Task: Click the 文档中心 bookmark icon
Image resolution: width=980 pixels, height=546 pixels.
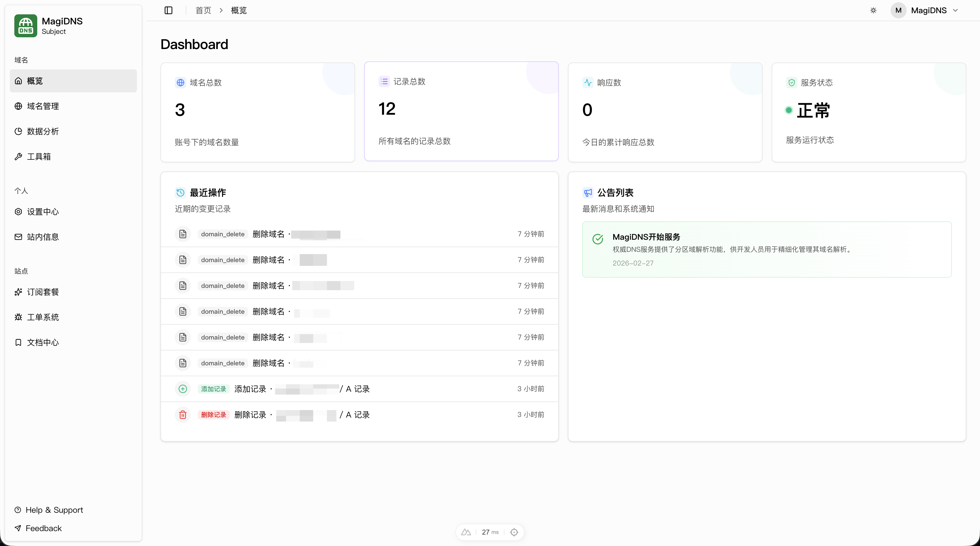Action: pyautogui.click(x=18, y=342)
